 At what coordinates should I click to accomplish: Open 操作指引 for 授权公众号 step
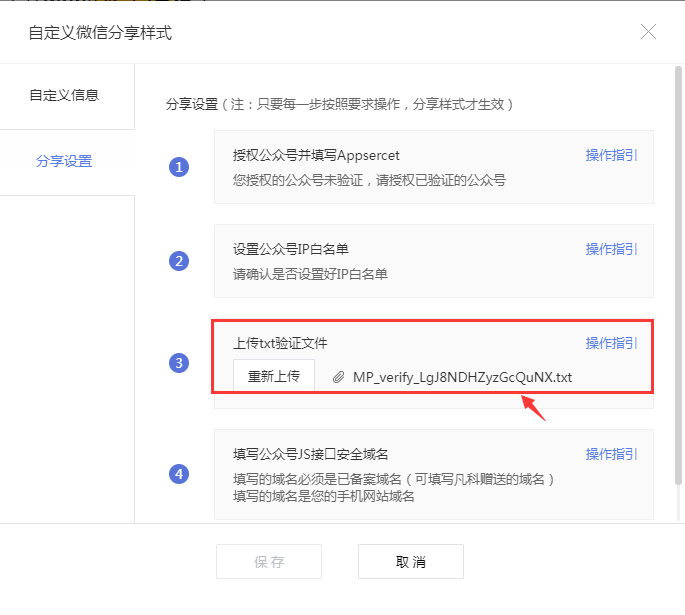click(611, 155)
